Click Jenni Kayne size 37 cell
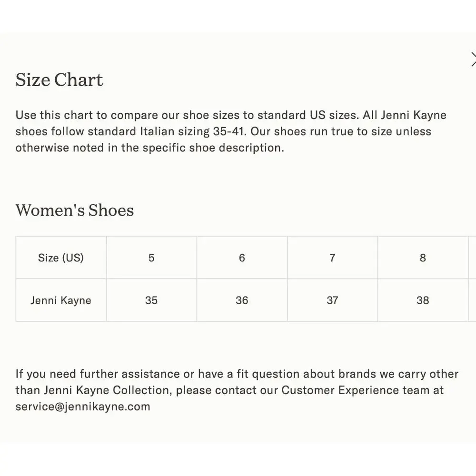Image resolution: width=476 pixels, height=476 pixels. coord(332,300)
